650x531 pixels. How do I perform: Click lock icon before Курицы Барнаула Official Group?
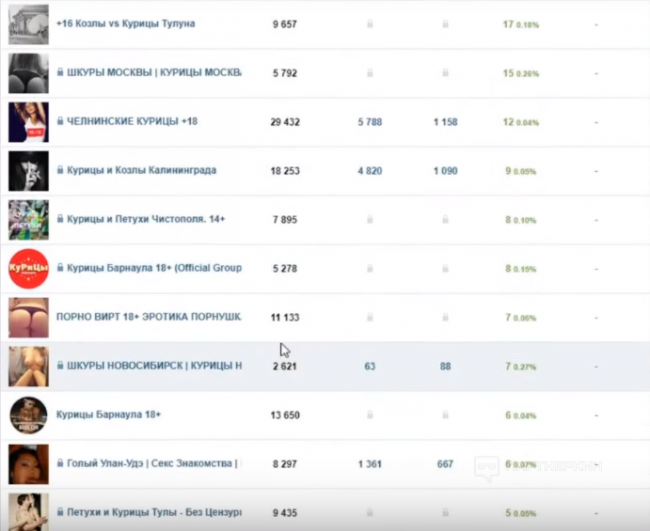61,268
